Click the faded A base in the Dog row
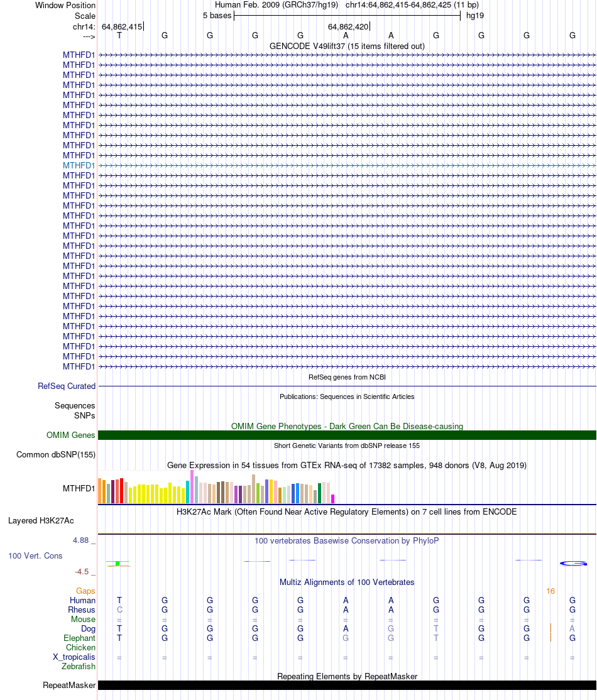The image size is (597, 700). (572, 628)
